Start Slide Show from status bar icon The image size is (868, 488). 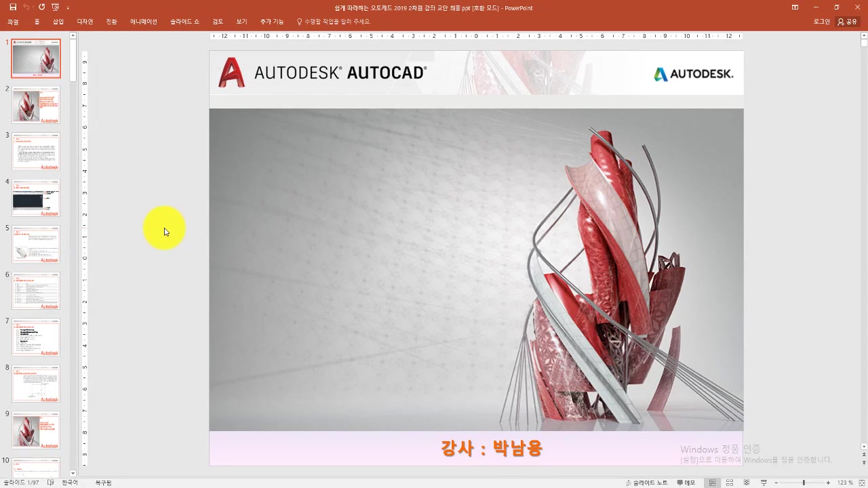pyautogui.click(x=764, y=483)
